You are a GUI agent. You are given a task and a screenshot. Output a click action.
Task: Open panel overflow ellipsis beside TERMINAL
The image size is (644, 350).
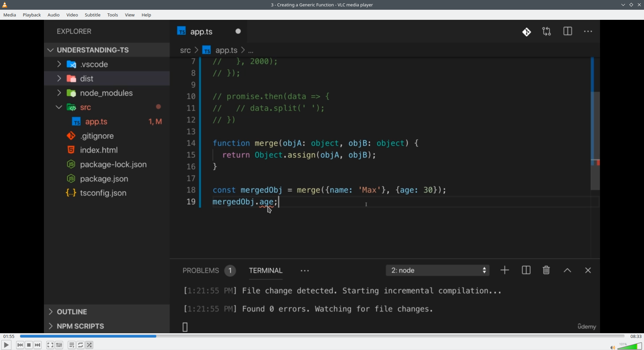[305, 271]
